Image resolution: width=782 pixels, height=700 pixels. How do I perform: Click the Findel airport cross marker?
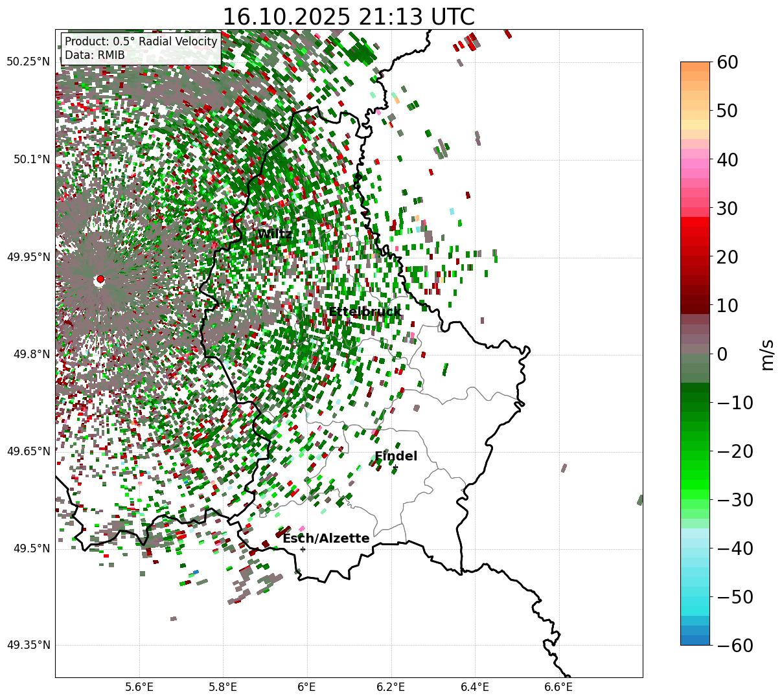[x=395, y=468]
